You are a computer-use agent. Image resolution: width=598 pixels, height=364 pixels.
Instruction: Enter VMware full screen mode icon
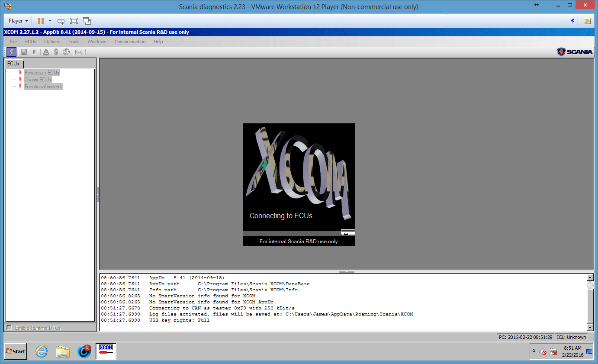[x=74, y=21]
